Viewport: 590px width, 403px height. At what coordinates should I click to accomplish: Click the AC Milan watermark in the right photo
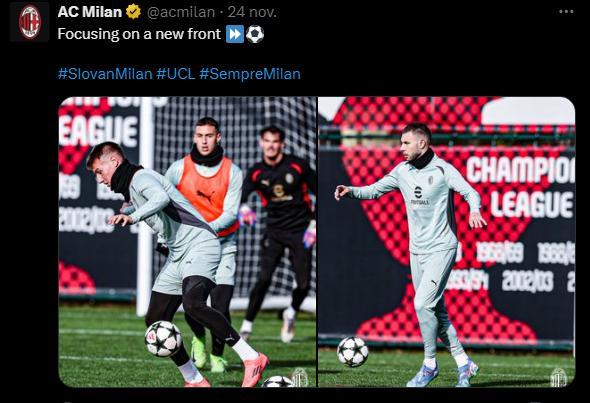[558, 377]
